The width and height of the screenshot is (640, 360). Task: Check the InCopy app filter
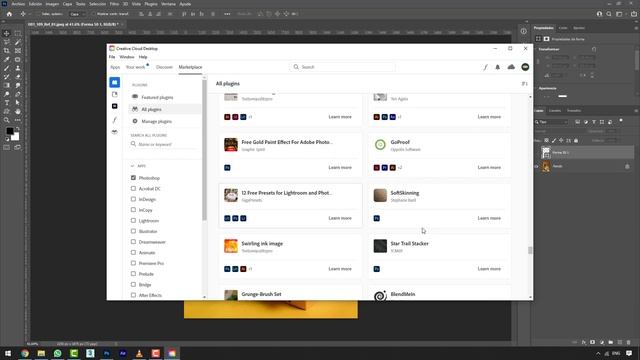[x=133, y=210]
